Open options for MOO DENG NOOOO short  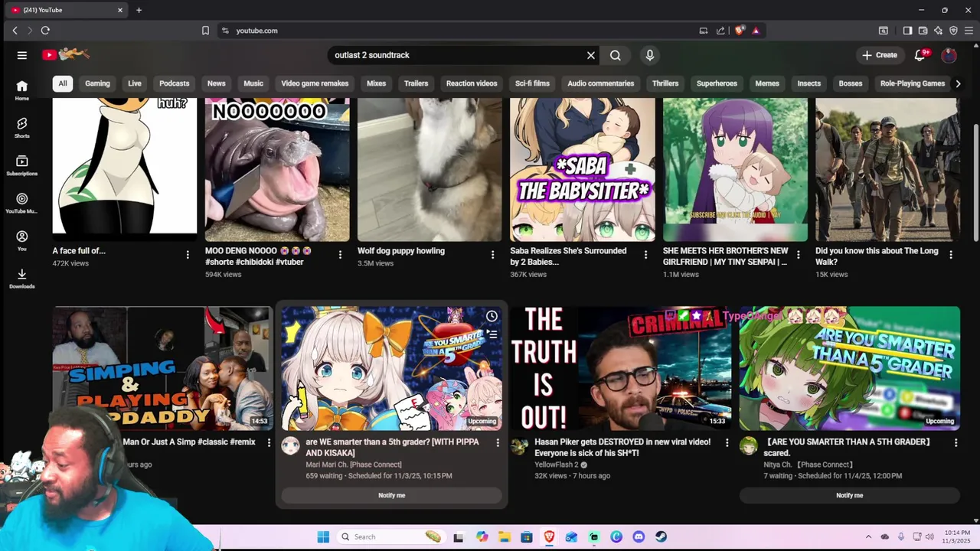(x=340, y=255)
